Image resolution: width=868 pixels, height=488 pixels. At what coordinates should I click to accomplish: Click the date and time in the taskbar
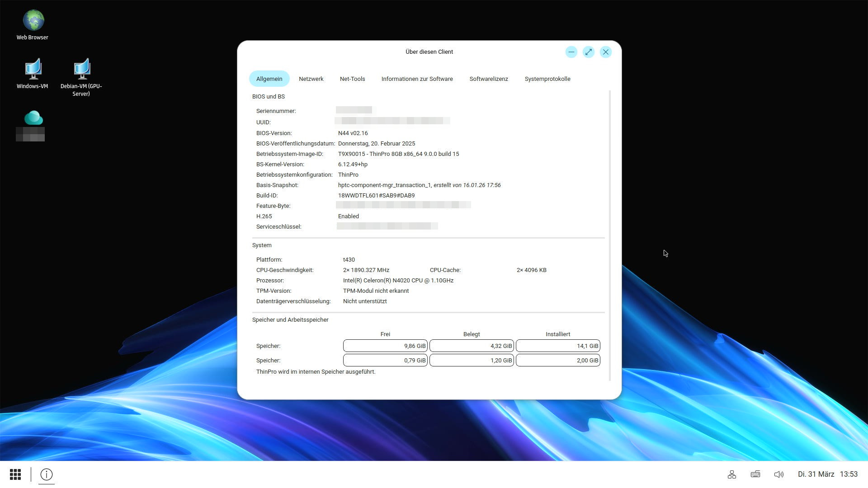(x=827, y=474)
